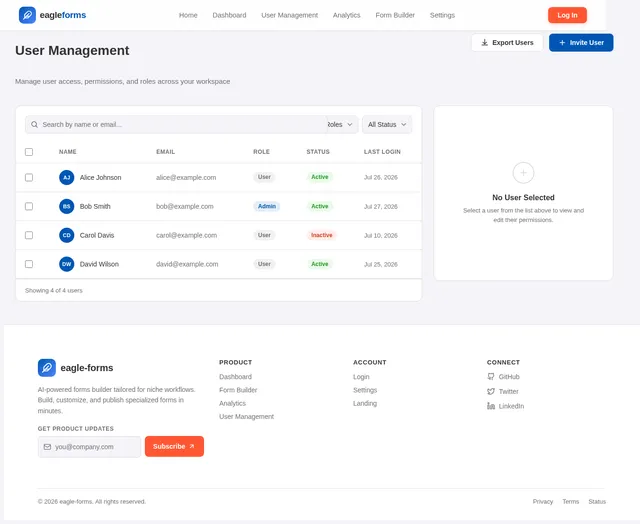640x524 pixels.
Task: Click the ROLE column header
Action: tap(261, 152)
